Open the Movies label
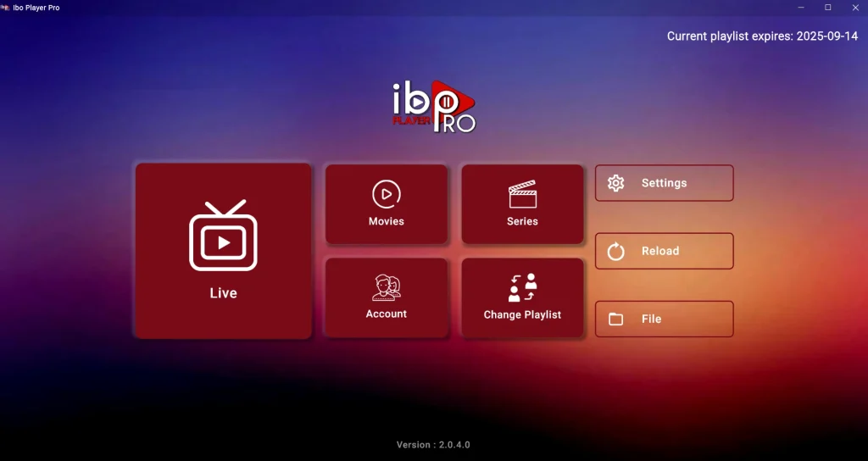The height and width of the screenshot is (461, 868). (387, 221)
